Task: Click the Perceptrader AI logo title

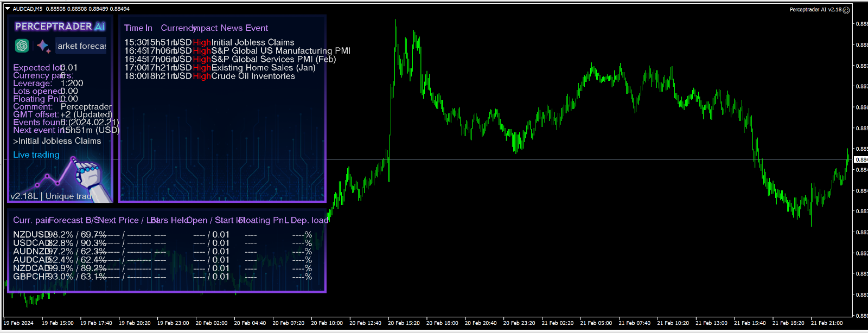Action: 60,27
